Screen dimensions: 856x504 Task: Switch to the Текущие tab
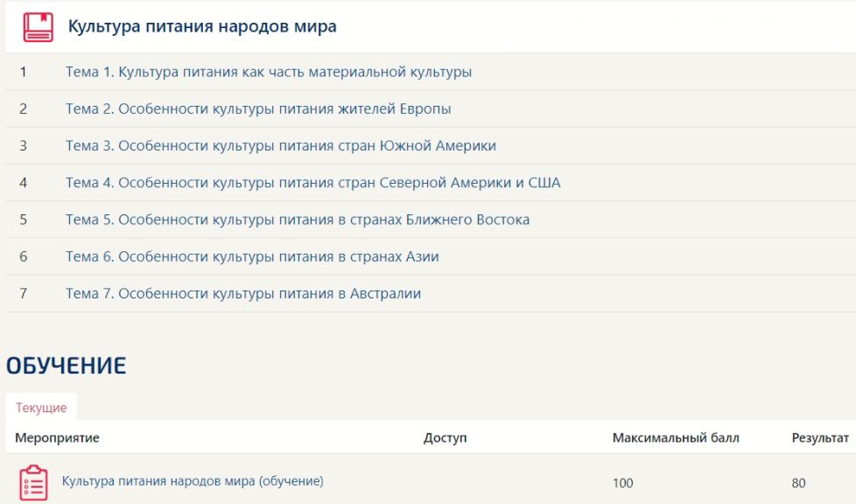point(41,408)
